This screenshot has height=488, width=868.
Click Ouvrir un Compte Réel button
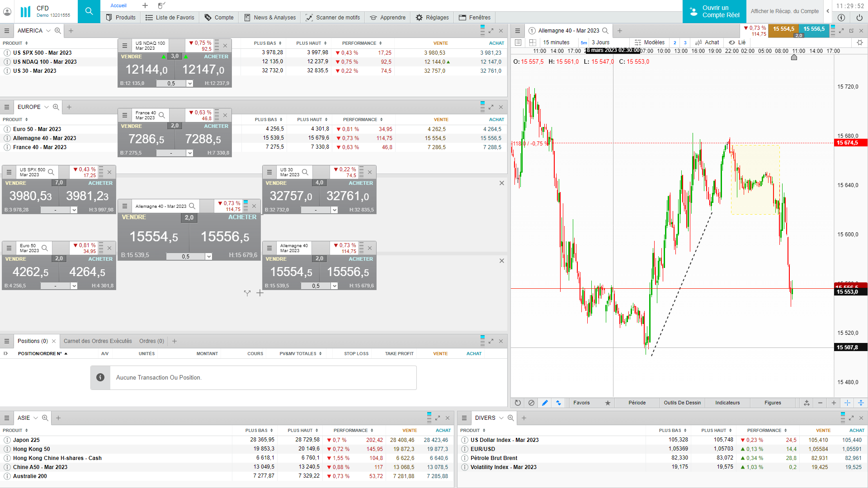click(714, 11)
